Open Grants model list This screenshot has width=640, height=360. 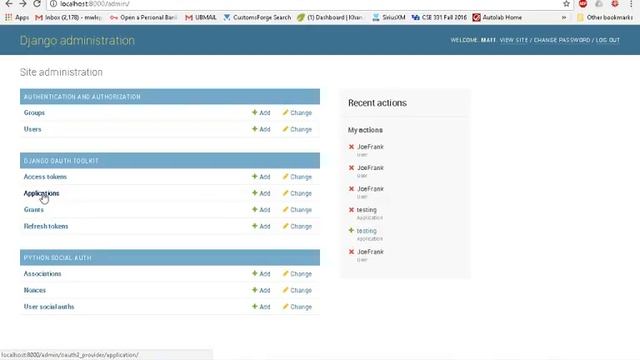tap(33, 209)
